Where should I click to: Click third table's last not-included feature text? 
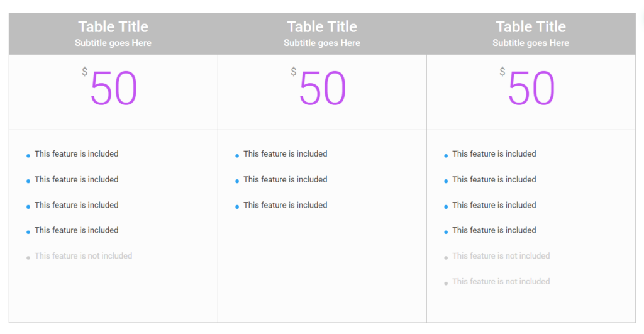pyautogui.click(x=501, y=282)
